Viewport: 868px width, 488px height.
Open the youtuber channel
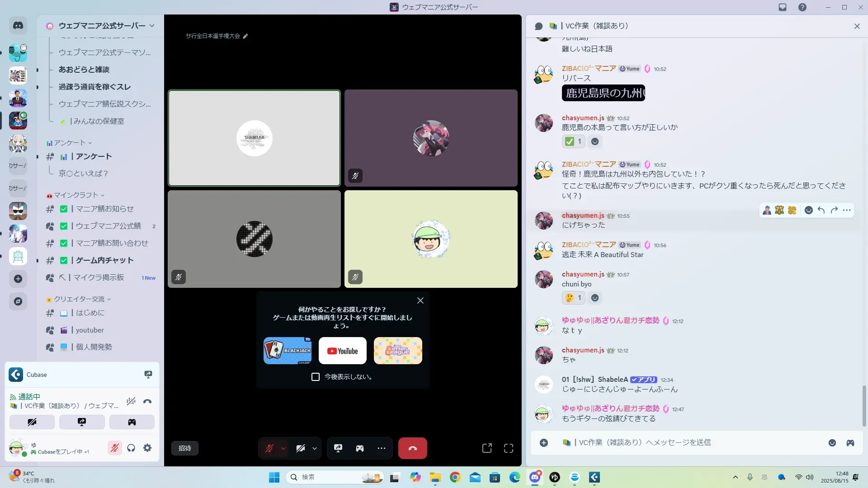pos(90,330)
